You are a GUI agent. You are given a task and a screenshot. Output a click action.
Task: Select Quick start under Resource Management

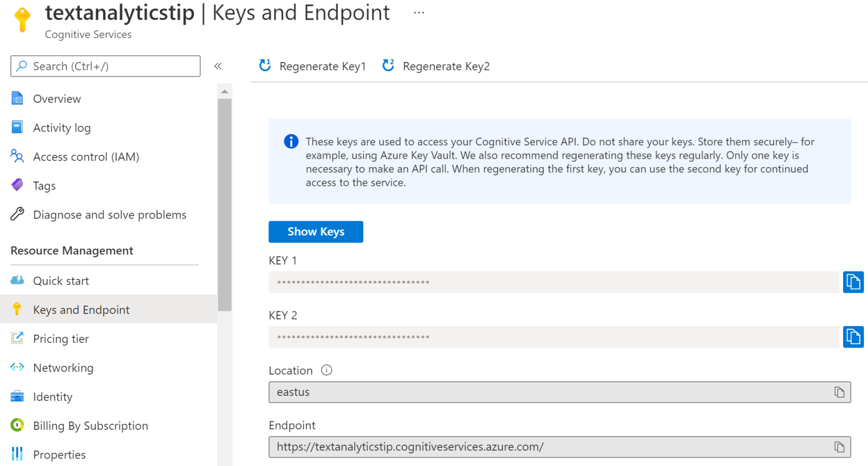(x=60, y=281)
